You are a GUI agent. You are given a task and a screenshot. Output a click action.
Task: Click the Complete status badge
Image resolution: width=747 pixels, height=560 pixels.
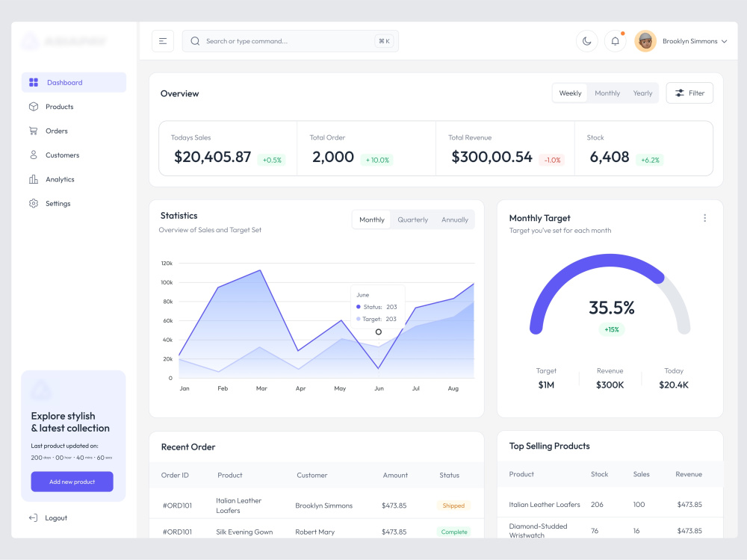(x=454, y=532)
